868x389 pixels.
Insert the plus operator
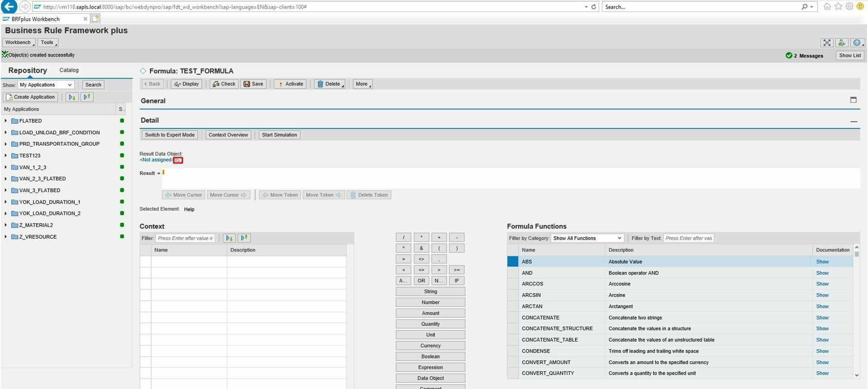439,238
